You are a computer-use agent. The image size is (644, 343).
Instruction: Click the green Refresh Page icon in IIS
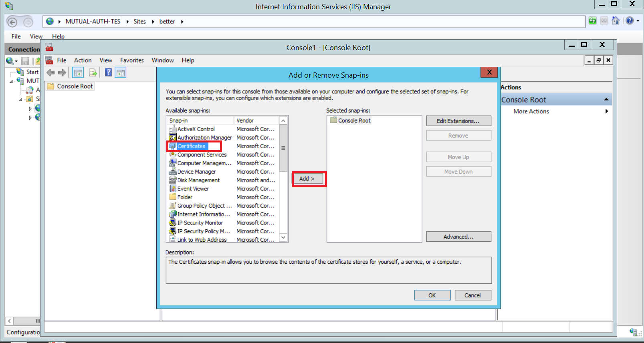tap(592, 21)
